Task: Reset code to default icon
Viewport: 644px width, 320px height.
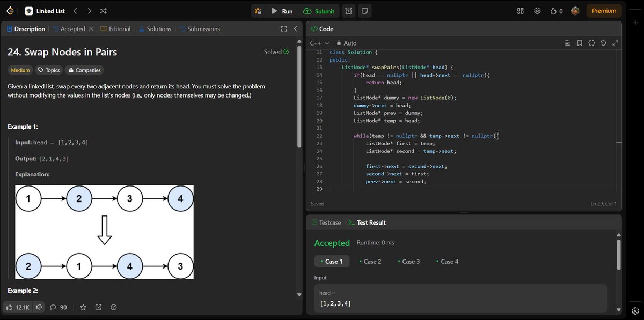Action: 603,43
